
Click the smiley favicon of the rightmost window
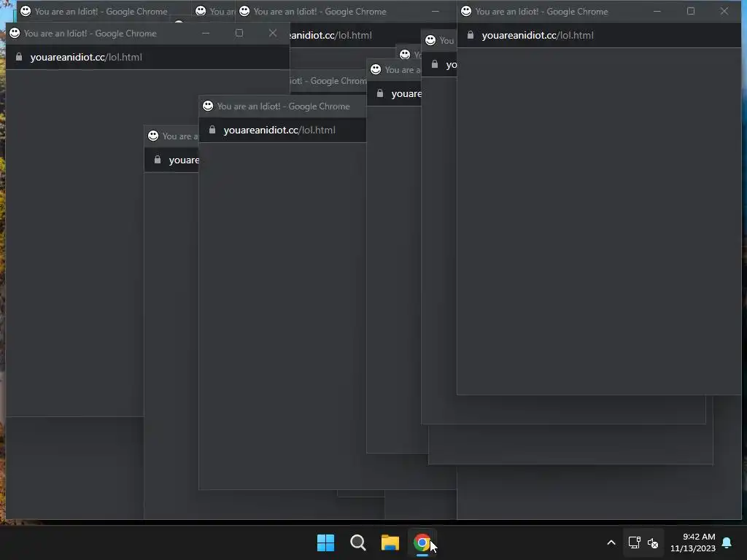[466, 11]
